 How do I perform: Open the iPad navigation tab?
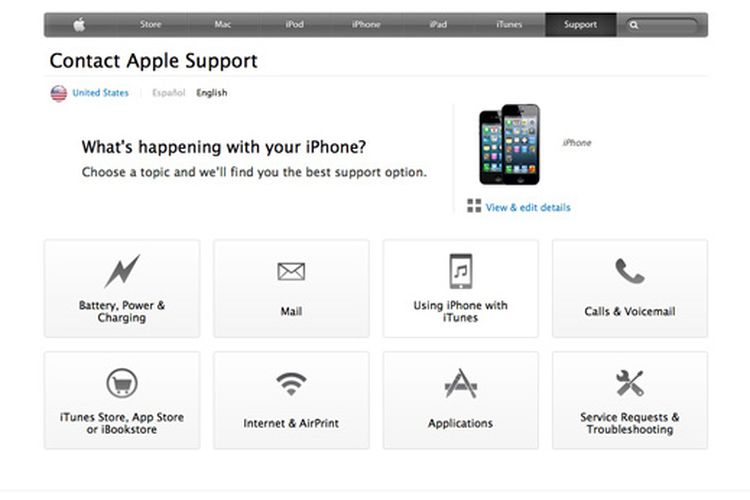438,24
